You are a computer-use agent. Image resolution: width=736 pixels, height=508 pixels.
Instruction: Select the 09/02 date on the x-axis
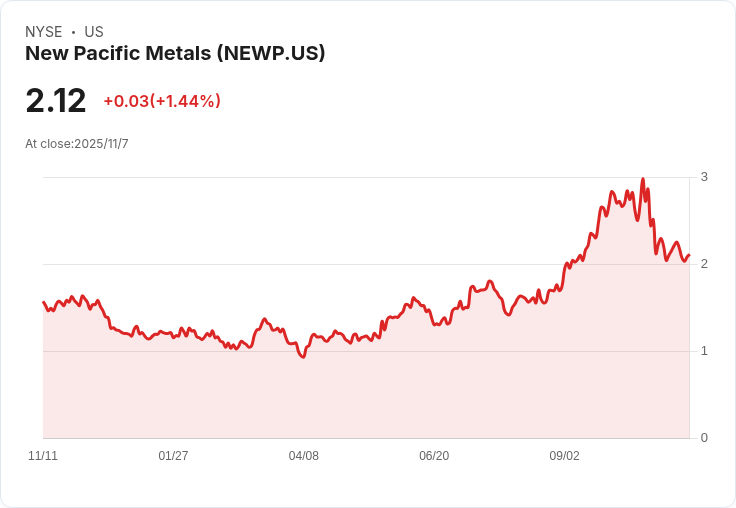564,456
